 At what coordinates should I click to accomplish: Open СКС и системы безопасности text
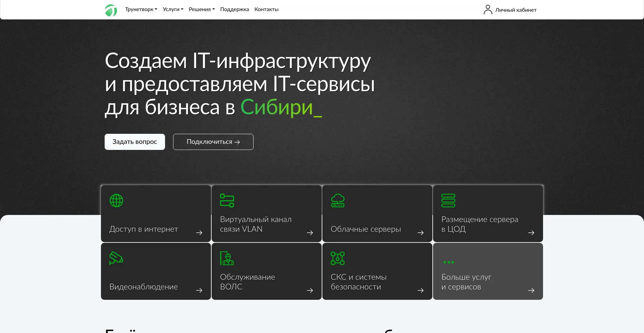coord(359,282)
